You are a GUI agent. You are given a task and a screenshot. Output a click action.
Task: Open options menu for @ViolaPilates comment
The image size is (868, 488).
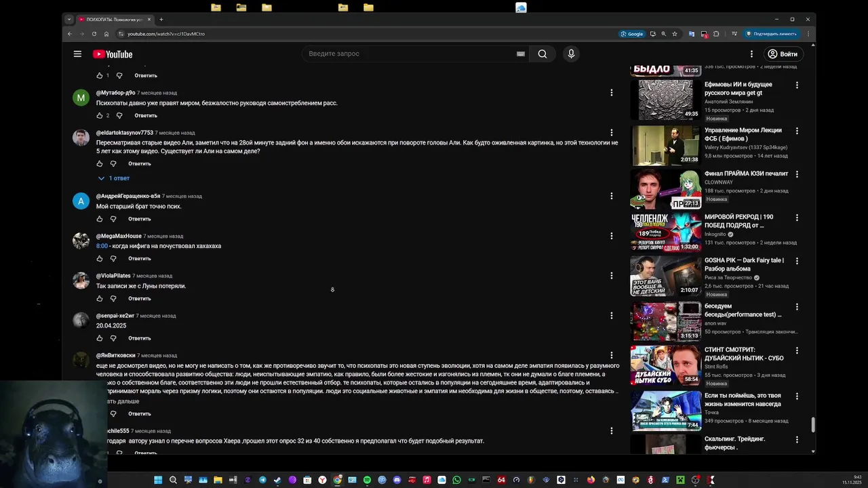pos(612,276)
